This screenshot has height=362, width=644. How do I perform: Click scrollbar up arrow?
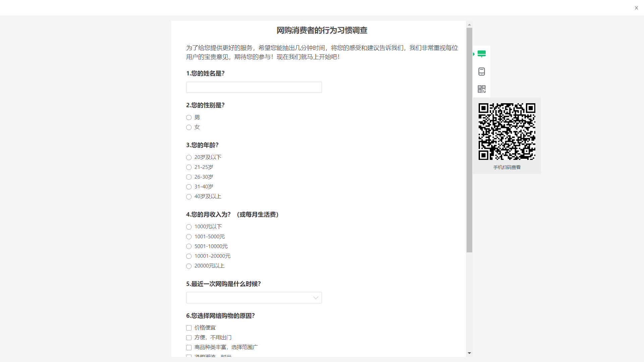(469, 24)
